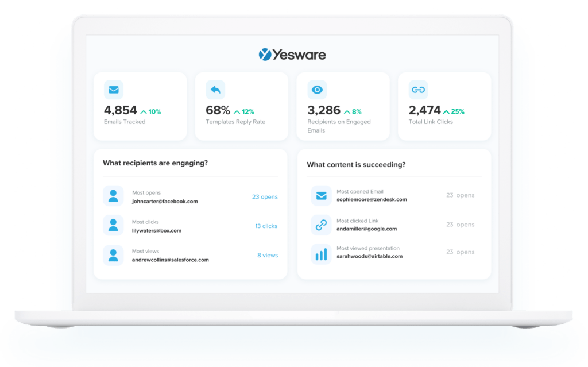Select the 3,286 recipients value

(x=324, y=110)
